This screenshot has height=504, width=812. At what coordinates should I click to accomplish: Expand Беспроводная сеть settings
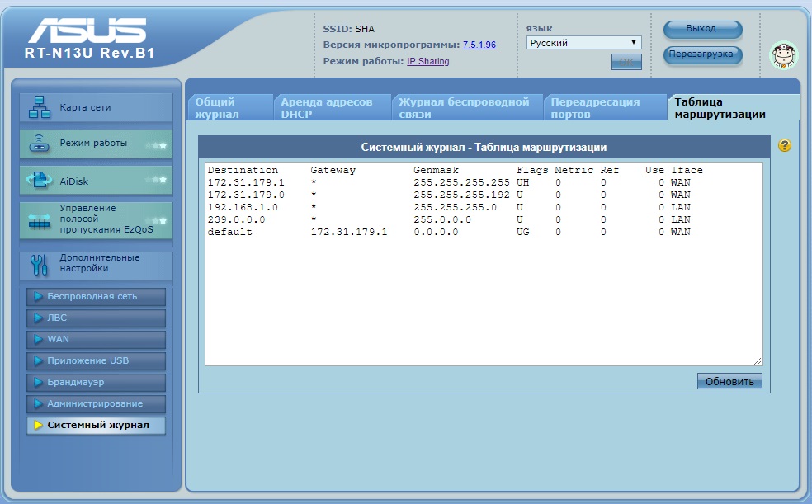[97, 296]
